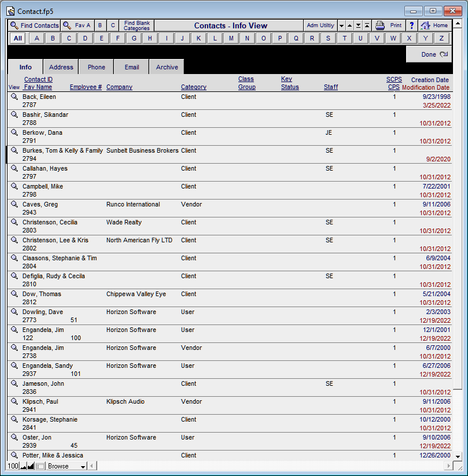This screenshot has width=468, height=476.
Task: Sort by Category column header
Action: (194, 87)
